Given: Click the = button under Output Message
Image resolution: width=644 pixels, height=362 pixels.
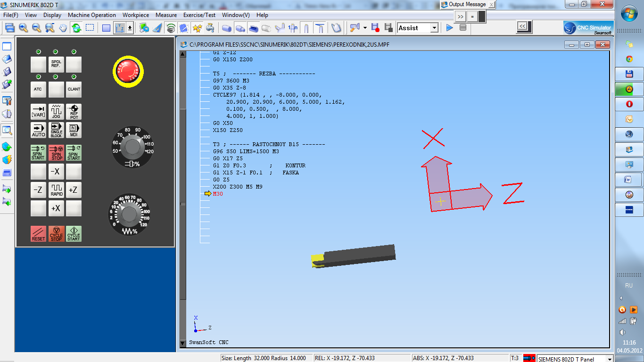Looking at the screenshot, I should tap(472, 16).
